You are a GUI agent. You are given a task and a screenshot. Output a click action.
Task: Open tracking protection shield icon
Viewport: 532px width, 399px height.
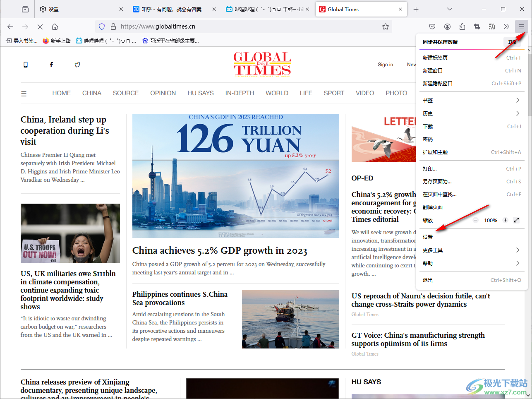pyautogui.click(x=102, y=26)
